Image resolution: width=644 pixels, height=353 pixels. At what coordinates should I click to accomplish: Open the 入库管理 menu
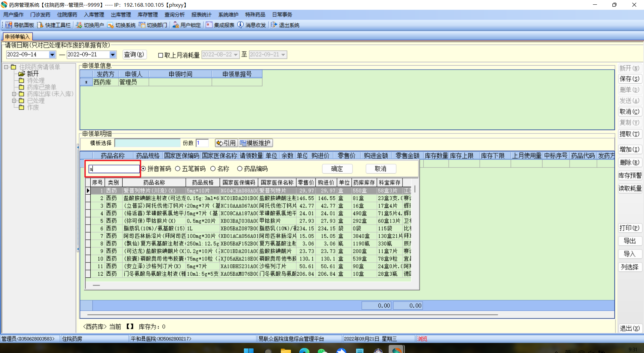coord(94,14)
